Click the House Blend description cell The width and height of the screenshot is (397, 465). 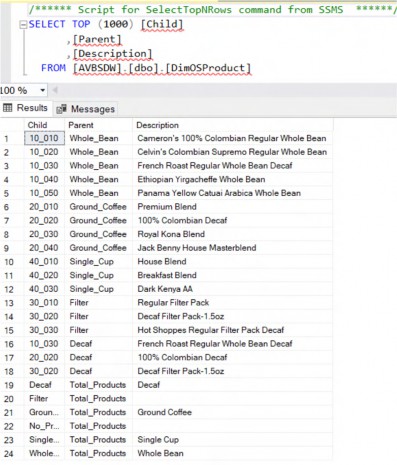tap(233, 261)
